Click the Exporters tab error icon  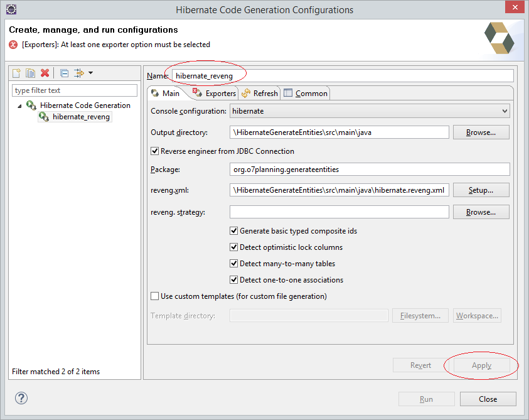[x=197, y=92]
